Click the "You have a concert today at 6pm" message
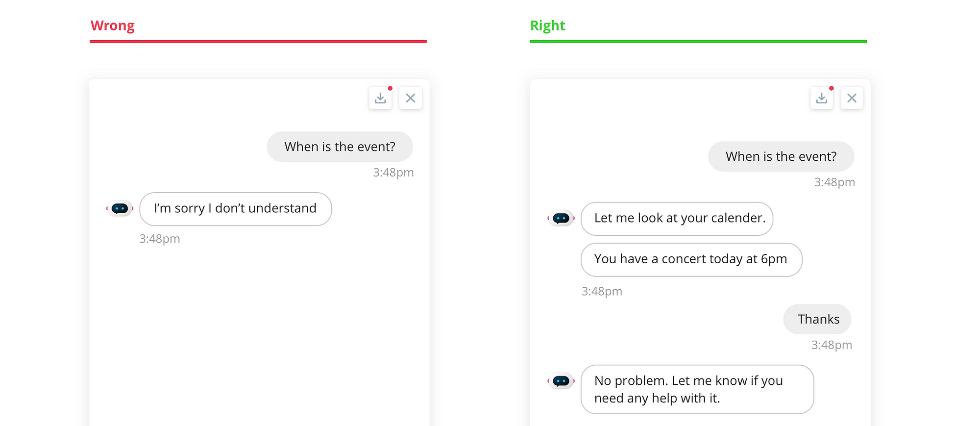Image resolution: width=980 pixels, height=426 pixels. pos(691,259)
